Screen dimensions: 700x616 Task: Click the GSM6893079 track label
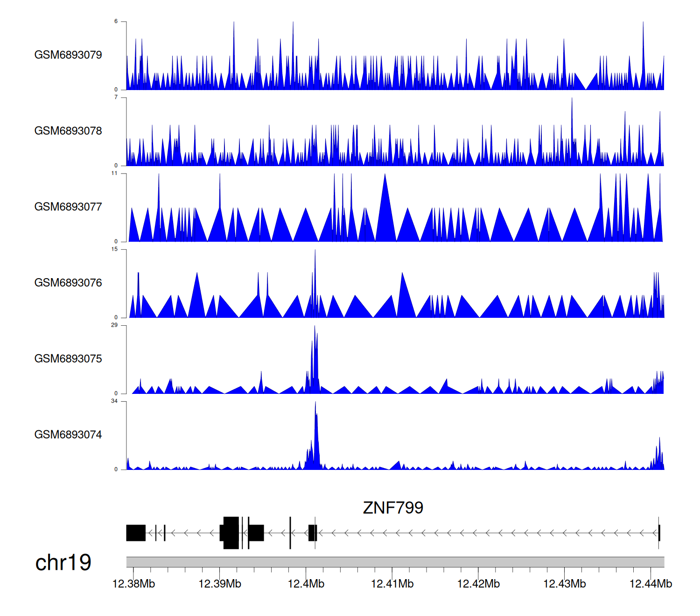point(68,55)
